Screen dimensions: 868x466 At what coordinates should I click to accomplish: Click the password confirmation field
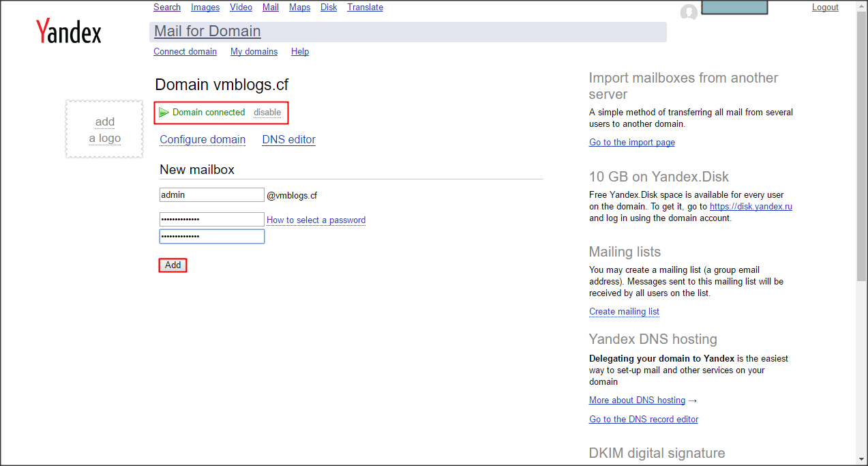211,237
